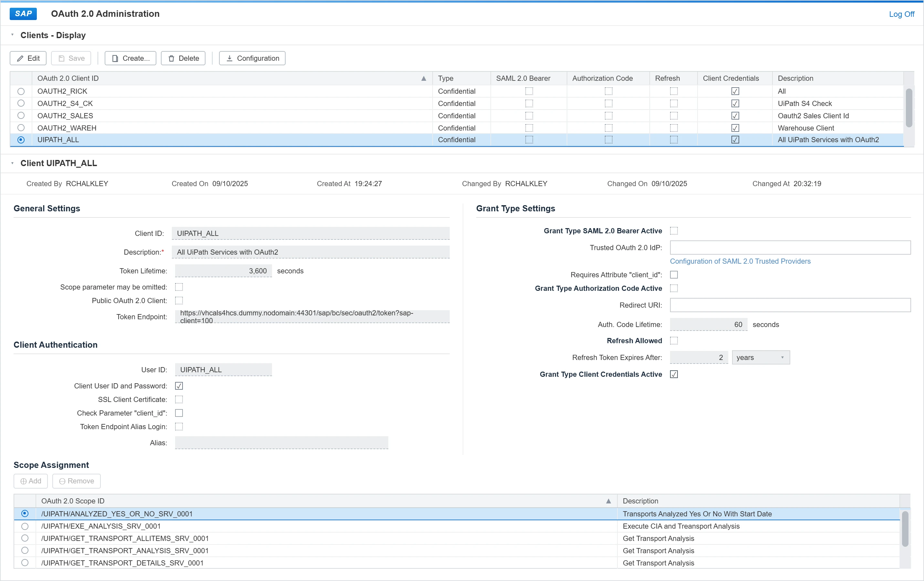The width and height of the screenshot is (924, 581).
Task: Select /UIPATH/GET_TRANSPORT_ALLITEMS_SRV_0001 scope radio button
Action: point(25,538)
